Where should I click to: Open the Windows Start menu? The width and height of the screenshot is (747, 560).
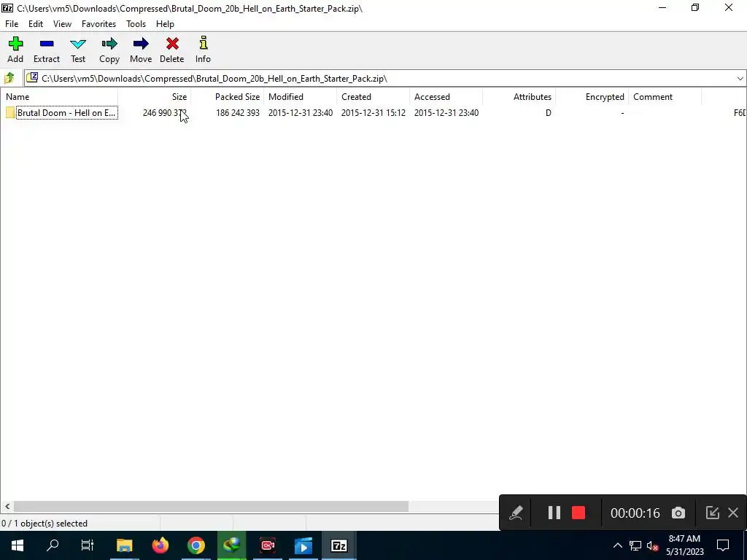(18, 545)
